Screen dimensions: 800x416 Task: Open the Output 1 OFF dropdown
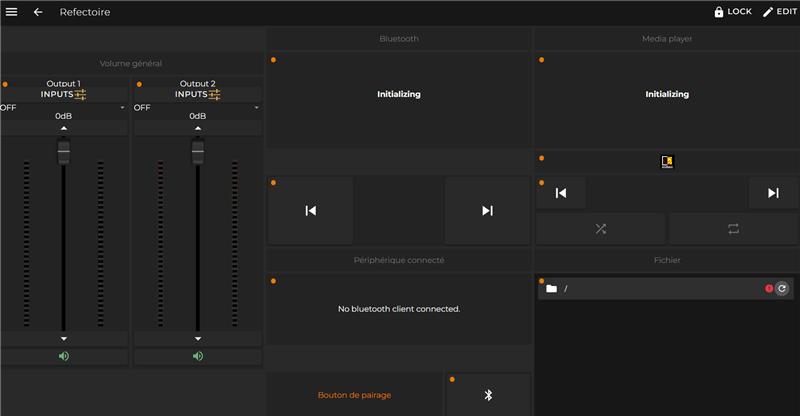pos(63,108)
